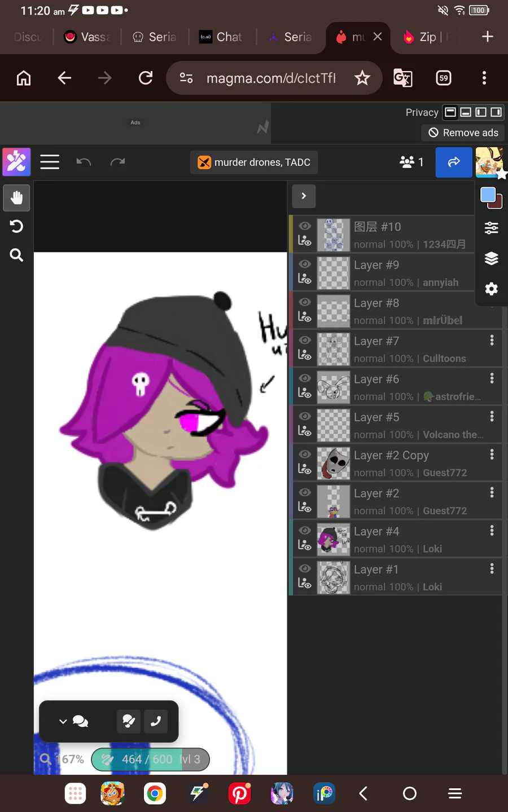Screen dimensions: 508x812
Task: Undo the last action
Action: click(84, 162)
